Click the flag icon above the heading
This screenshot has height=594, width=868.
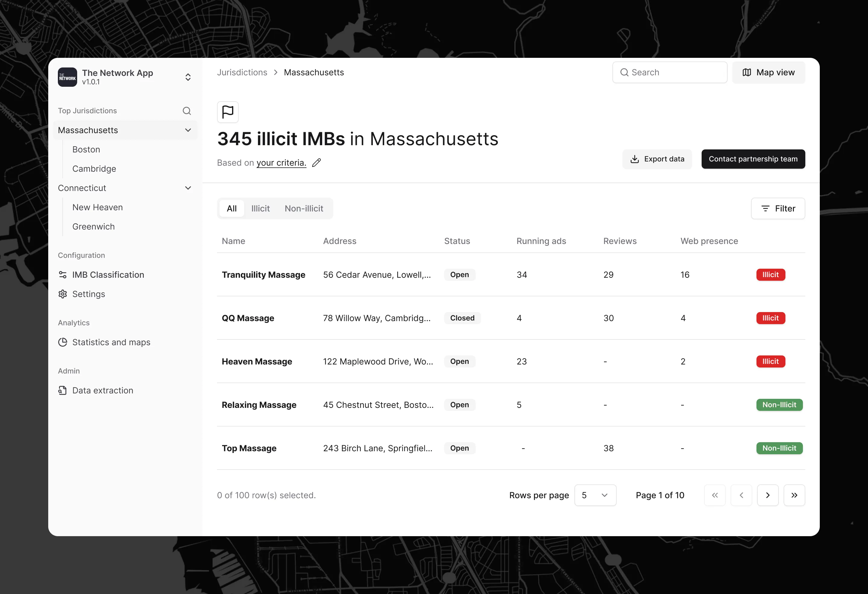click(x=228, y=112)
